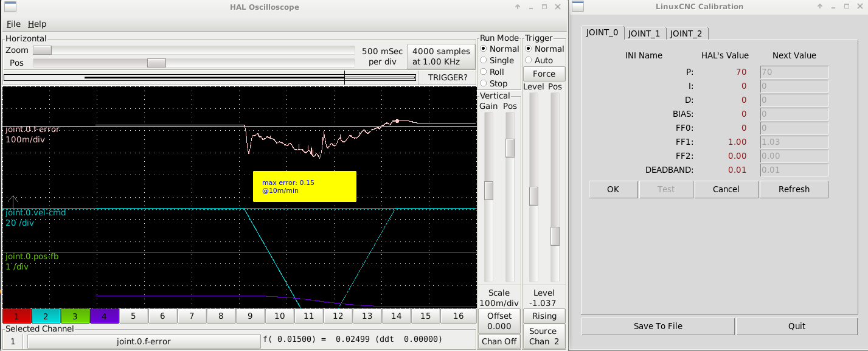Select channel 11 button
Viewport: 868px width, 351px height.
[x=309, y=316]
